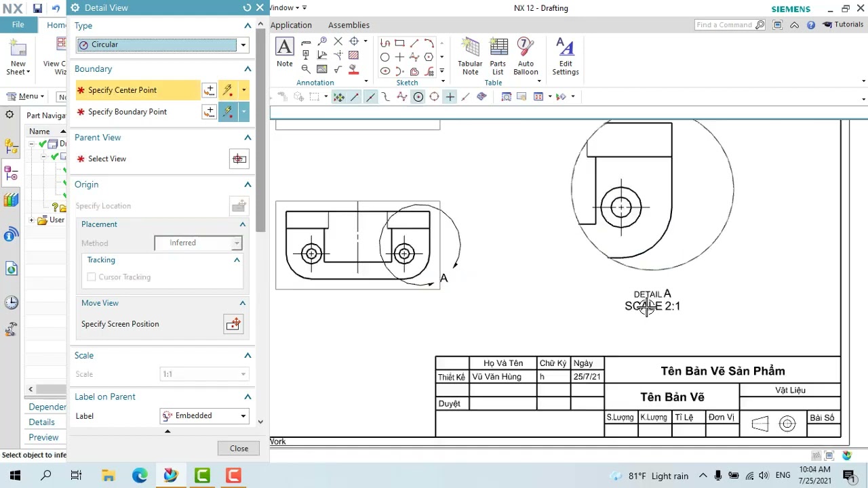868x488 pixels.
Task: Select the sketch Profile tool
Action: [385, 43]
